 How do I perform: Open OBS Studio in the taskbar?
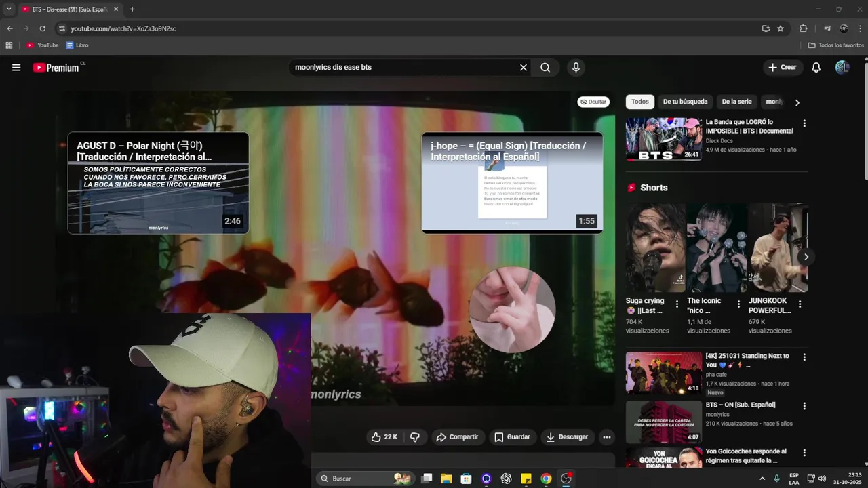click(566, 479)
